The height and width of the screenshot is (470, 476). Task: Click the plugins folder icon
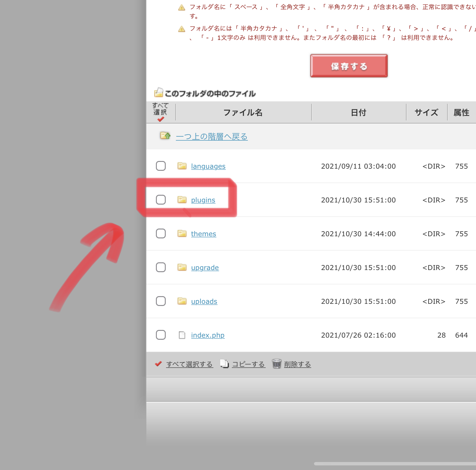coord(182,200)
